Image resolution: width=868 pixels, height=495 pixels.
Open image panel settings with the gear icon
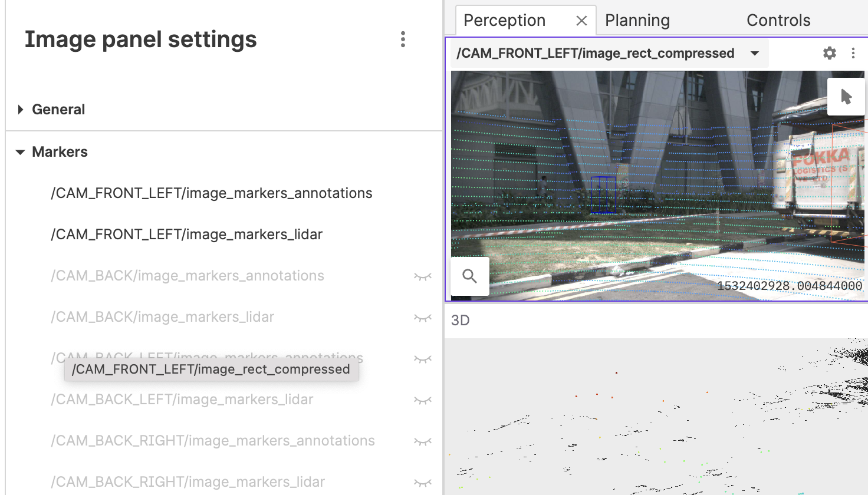tap(829, 52)
